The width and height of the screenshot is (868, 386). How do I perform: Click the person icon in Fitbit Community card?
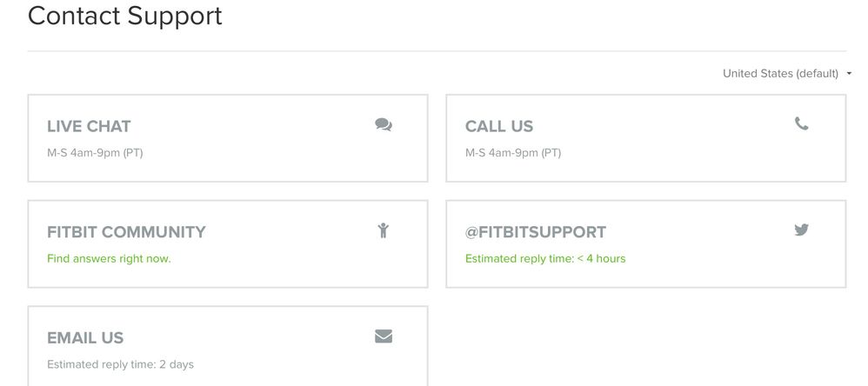(383, 230)
